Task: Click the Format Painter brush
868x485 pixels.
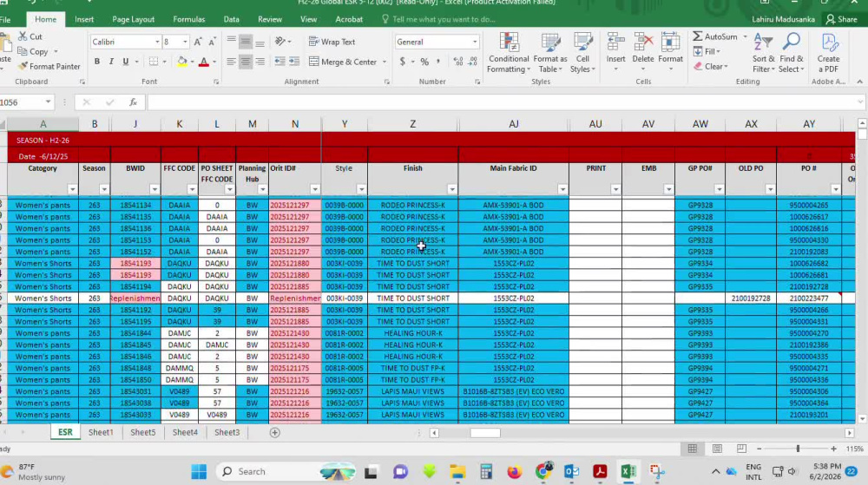Action: (x=23, y=66)
